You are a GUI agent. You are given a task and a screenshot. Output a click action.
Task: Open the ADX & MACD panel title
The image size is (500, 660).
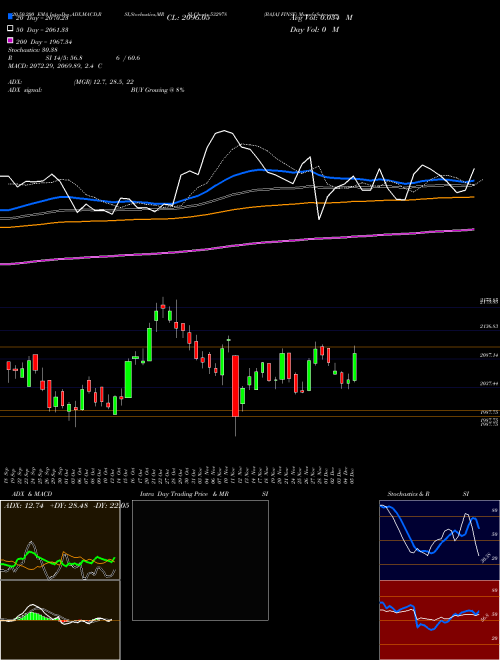pyautogui.click(x=32, y=494)
